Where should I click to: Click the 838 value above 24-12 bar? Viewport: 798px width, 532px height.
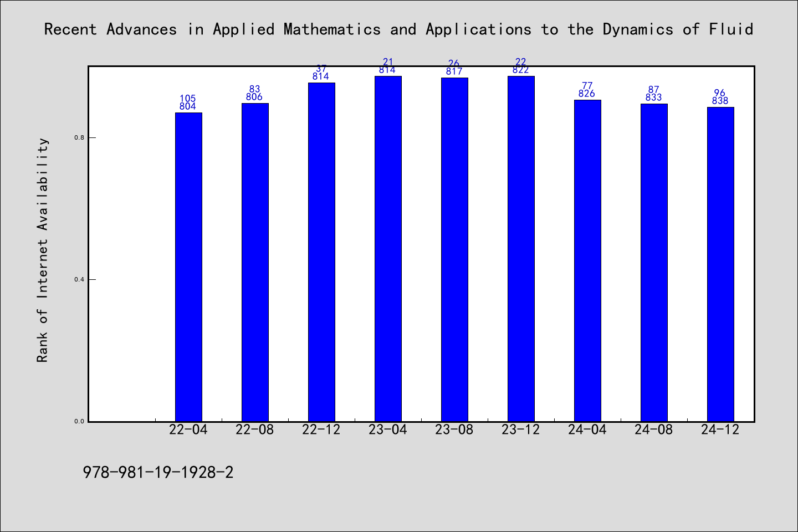tap(720, 101)
